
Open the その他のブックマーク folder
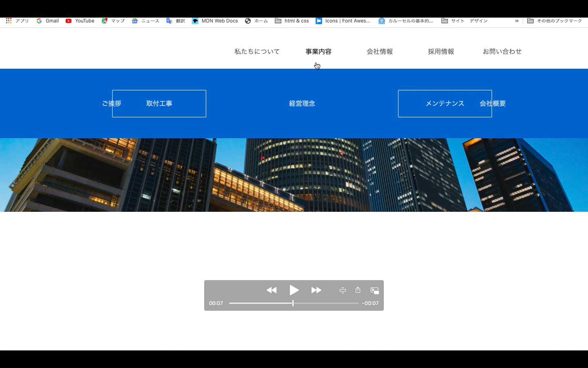tap(555, 21)
